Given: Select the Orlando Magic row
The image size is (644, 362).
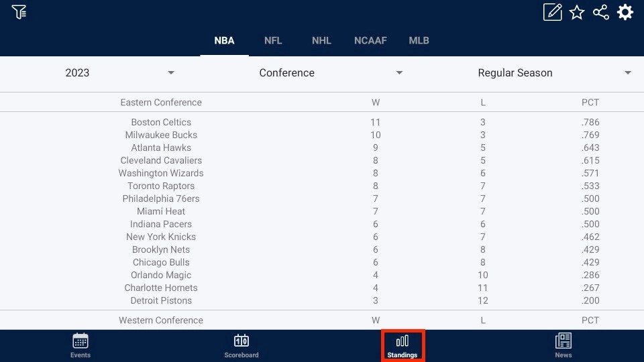Looking at the screenshot, I should [322, 275].
